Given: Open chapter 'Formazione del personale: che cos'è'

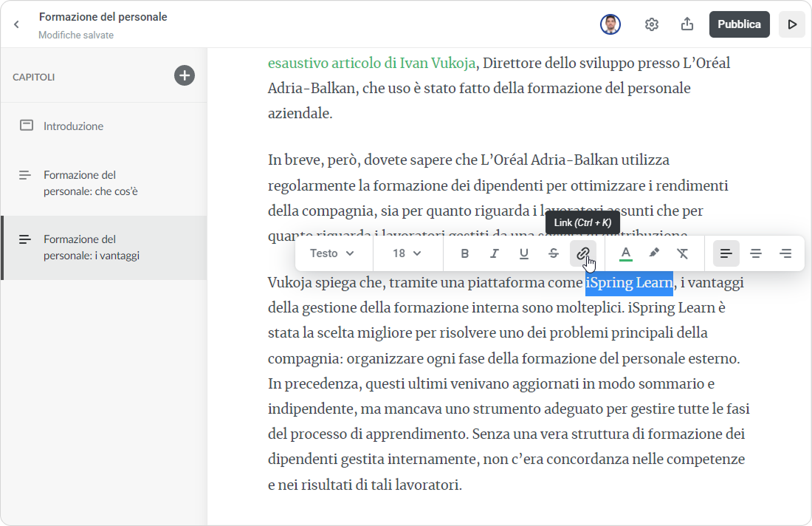Looking at the screenshot, I should 90,183.
